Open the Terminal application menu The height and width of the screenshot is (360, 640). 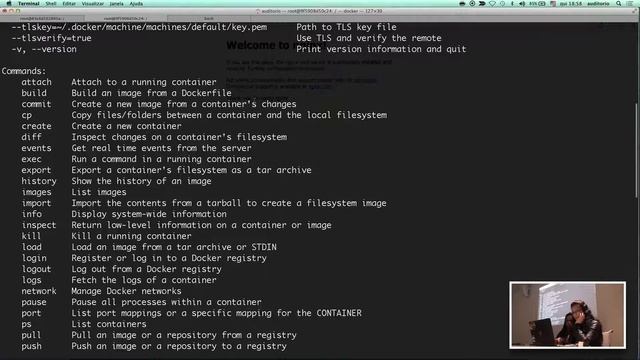[29, 4]
